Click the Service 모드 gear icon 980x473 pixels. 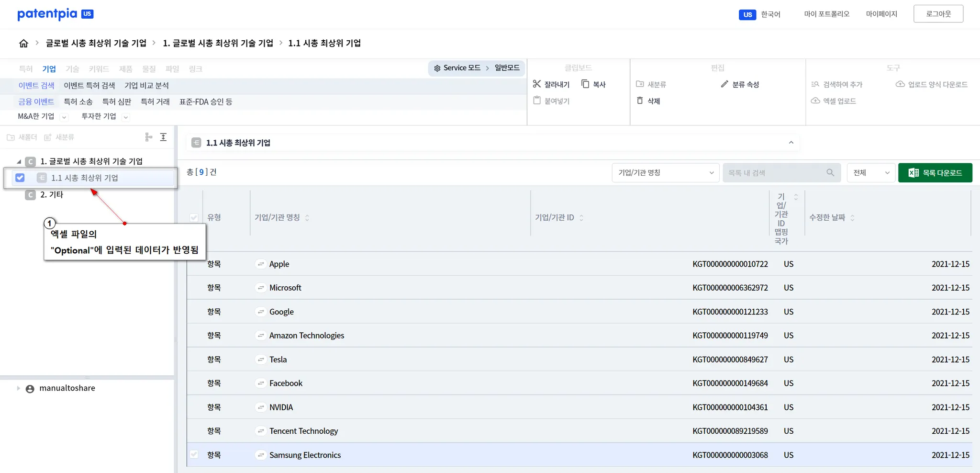pyautogui.click(x=437, y=68)
